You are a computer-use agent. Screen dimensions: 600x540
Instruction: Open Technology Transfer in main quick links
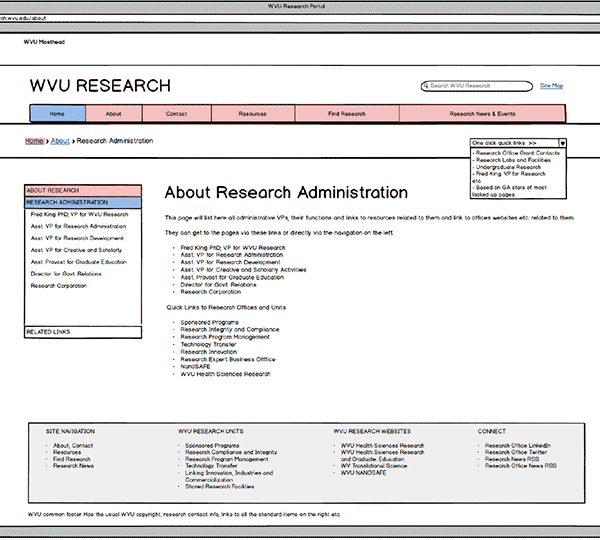(x=209, y=345)
